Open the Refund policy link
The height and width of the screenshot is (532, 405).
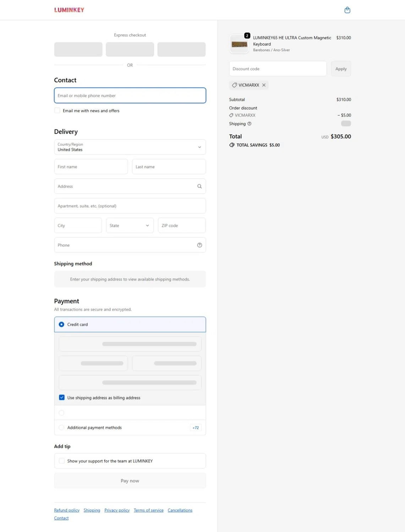pos(67,510)
